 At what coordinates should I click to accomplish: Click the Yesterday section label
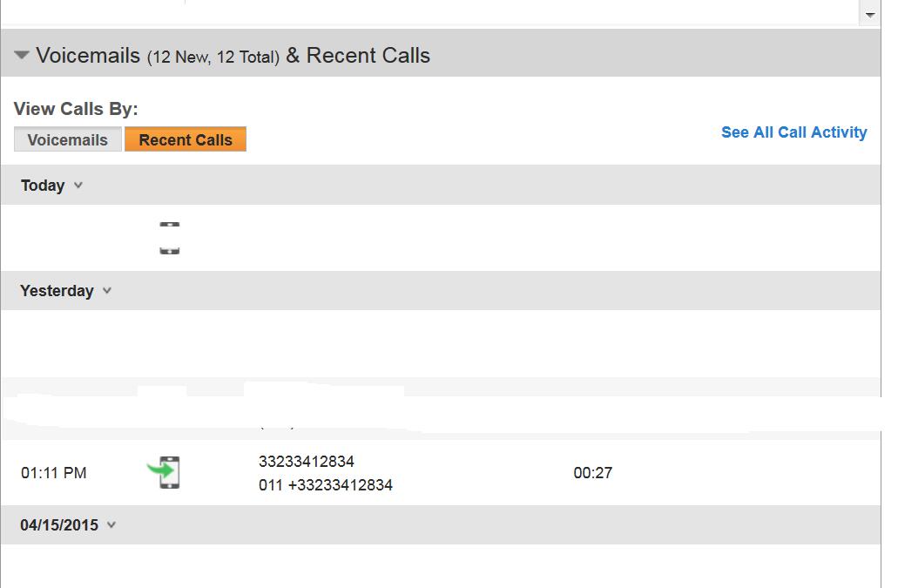click(57, 291)
